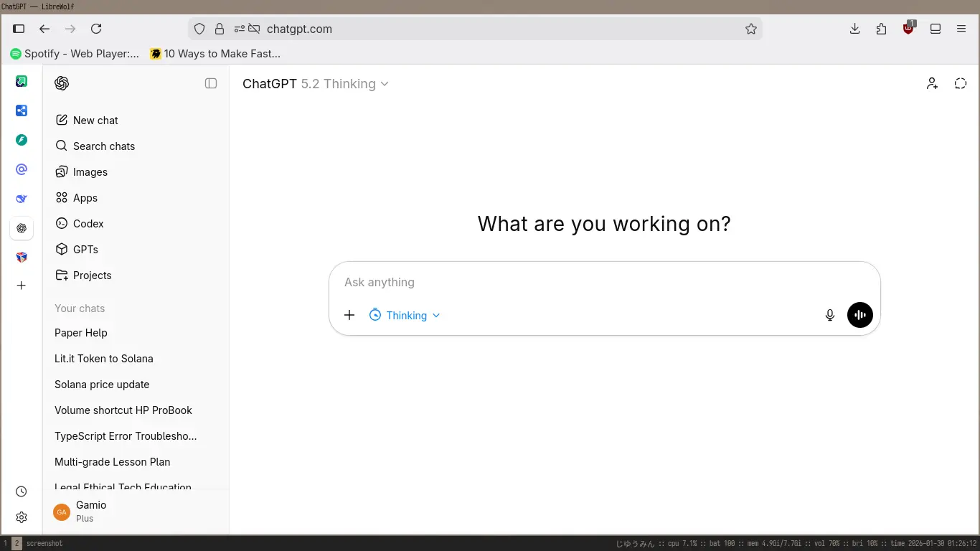
Task: Click the microphone dictate icon
Action: pos(830,315)
